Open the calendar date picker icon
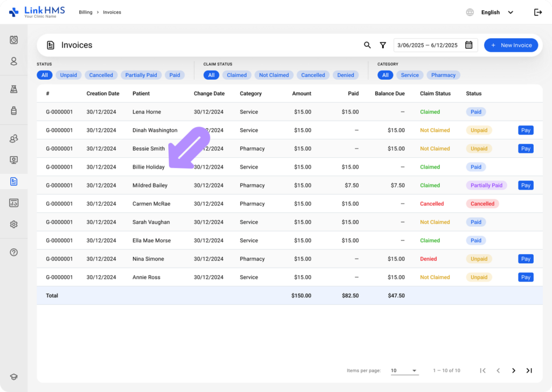 point(468,45)
